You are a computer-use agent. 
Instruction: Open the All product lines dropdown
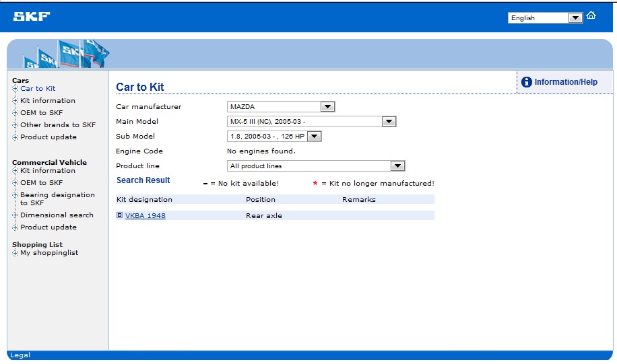316,166
